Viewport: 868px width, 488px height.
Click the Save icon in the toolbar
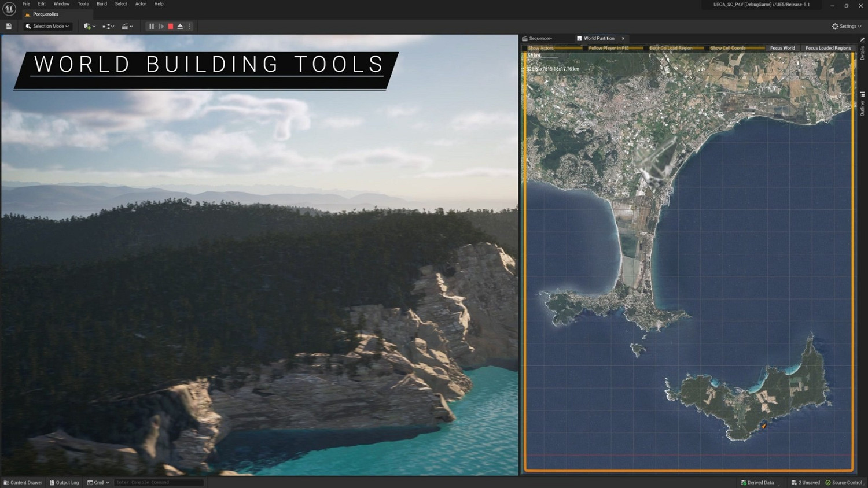click(9, 27)
